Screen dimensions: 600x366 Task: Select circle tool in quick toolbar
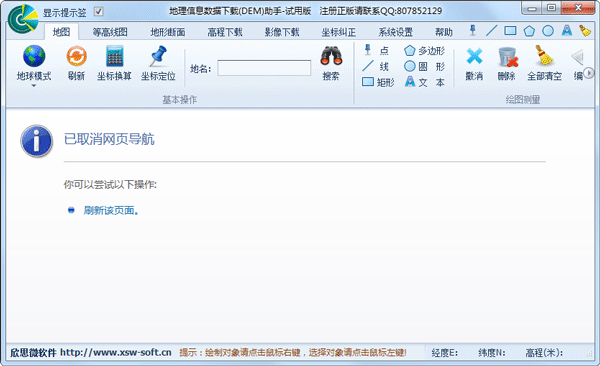[548, 31]
